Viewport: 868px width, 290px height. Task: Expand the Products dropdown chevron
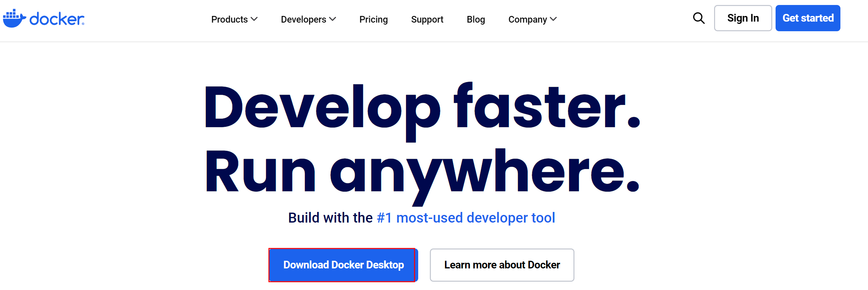pos(254,19)
